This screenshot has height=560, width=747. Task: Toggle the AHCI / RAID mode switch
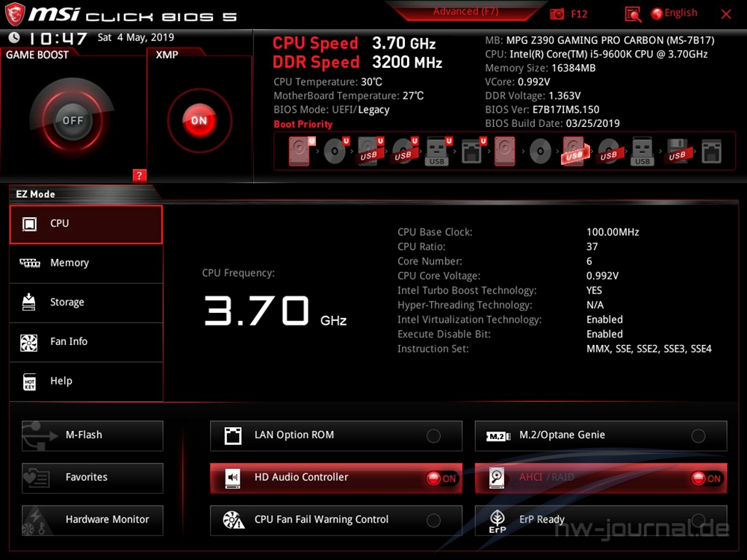pyautogui.click(x=706, y=479)
